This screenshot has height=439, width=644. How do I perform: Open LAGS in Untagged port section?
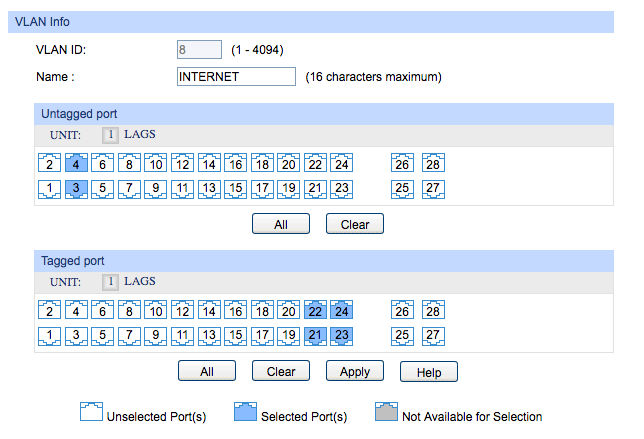click(x=140, y=134)
